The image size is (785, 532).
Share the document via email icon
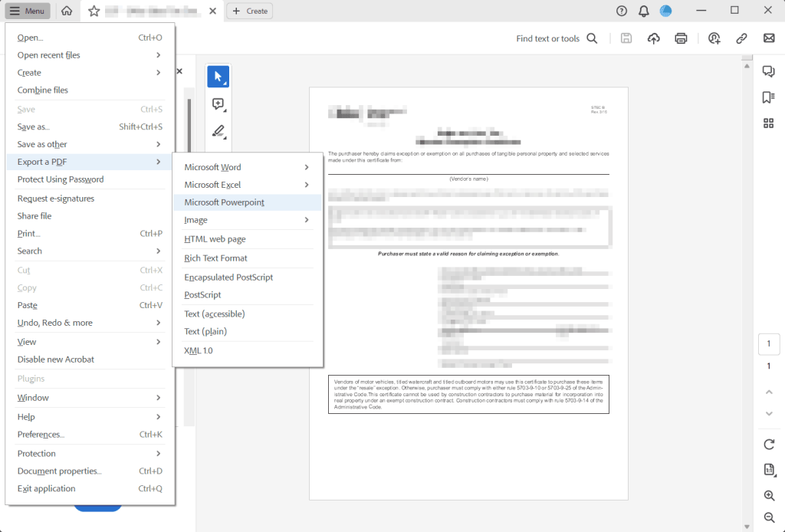[x=769, y=38]
